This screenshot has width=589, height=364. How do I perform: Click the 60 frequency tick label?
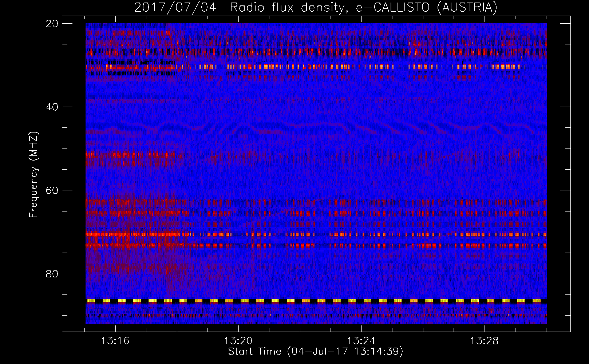[52, 190]
